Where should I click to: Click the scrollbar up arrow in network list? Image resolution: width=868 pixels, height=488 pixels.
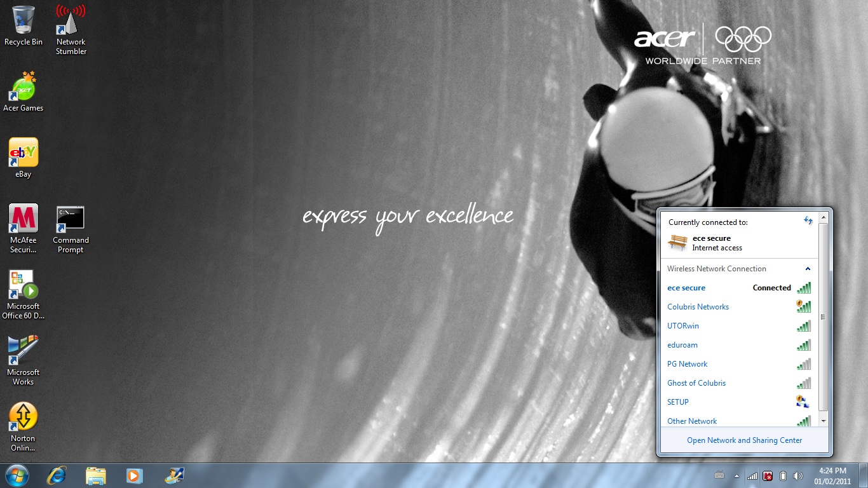(824, 217)
